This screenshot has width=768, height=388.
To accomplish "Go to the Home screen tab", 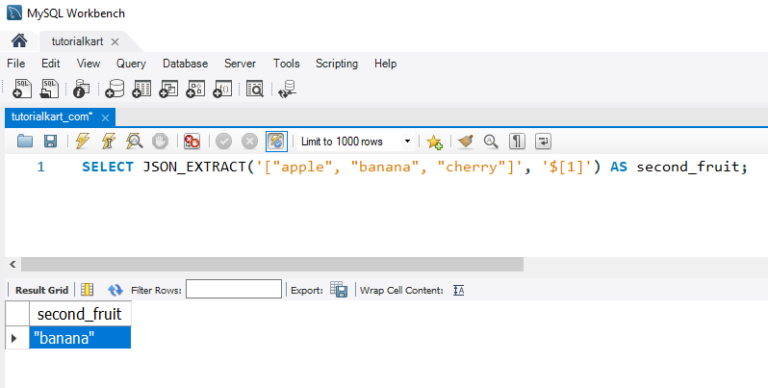I will tap(19, 41).
